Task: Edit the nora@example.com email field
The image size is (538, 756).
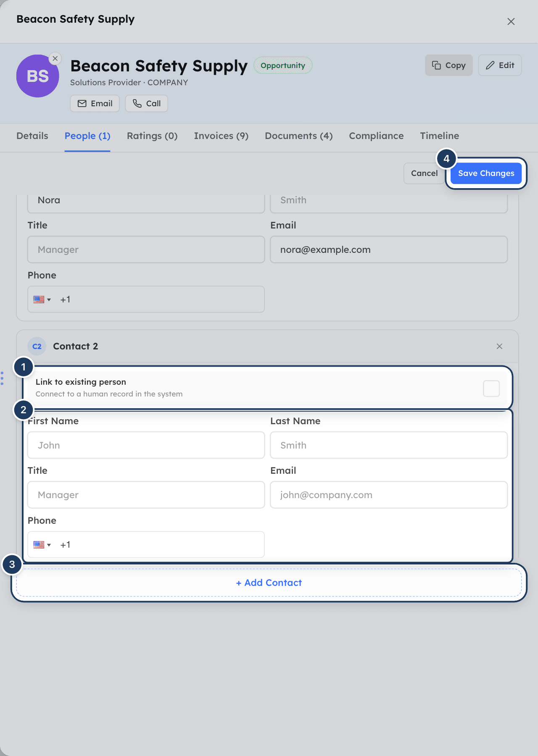Action: pyautogui.click(x=389, y=249)
